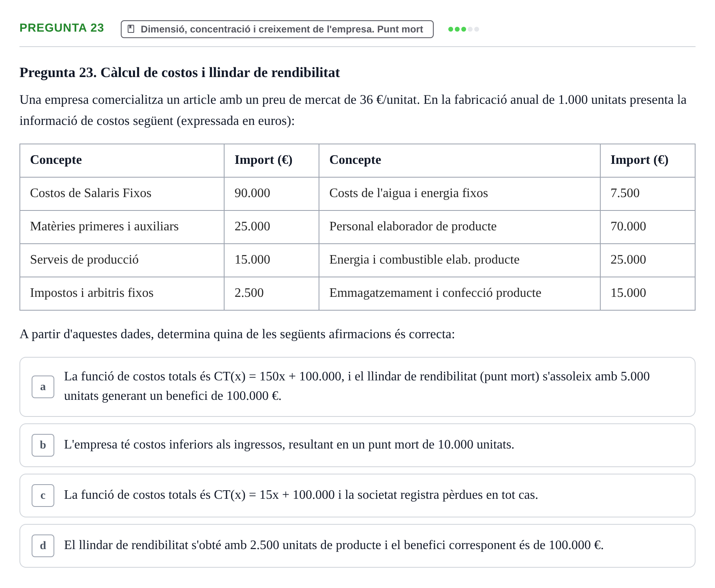Viewport: 715px width, 588px height.
Task: Click the Emmagatzemament i confecció producte cell
Action: coord(460,294)
